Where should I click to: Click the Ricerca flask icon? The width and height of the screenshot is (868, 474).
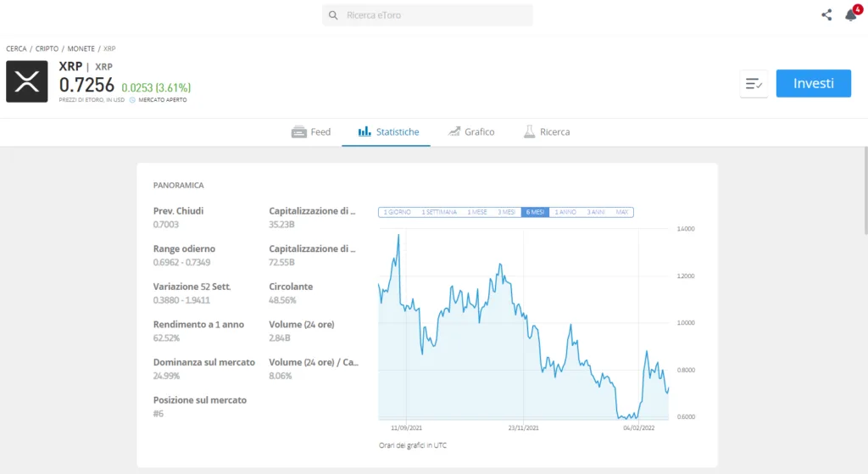click(x=529, y=131)
